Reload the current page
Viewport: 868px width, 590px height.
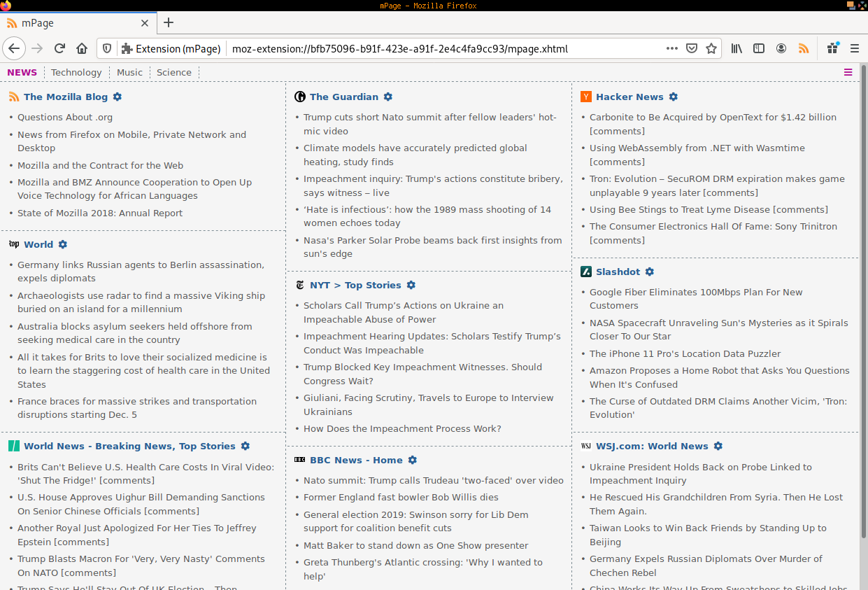coord(59,48)
